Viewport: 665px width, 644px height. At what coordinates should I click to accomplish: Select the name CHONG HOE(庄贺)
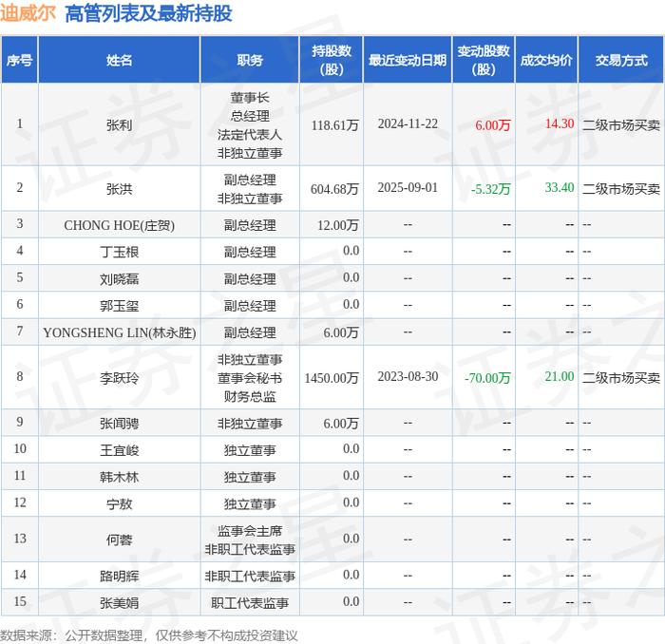[119, 225]
